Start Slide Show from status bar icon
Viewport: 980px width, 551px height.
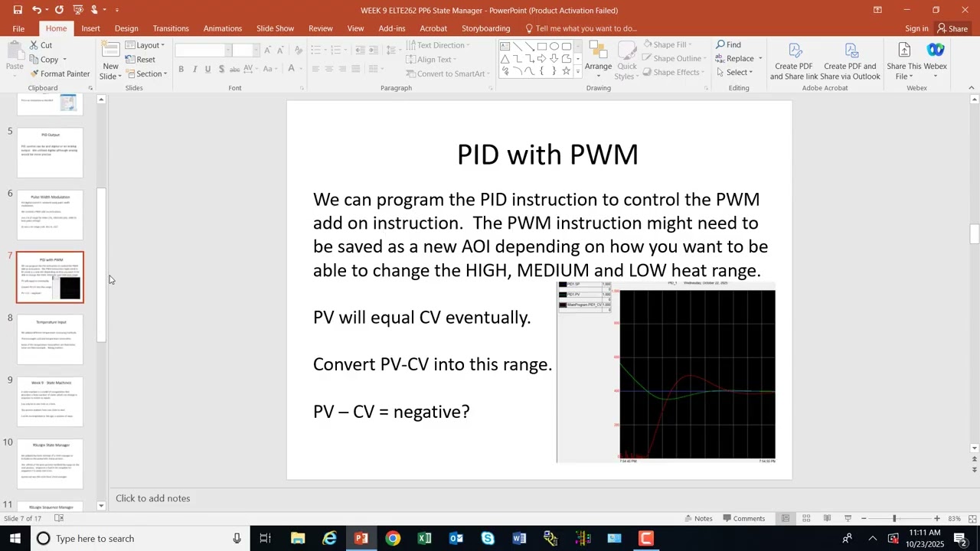(848, 519)
